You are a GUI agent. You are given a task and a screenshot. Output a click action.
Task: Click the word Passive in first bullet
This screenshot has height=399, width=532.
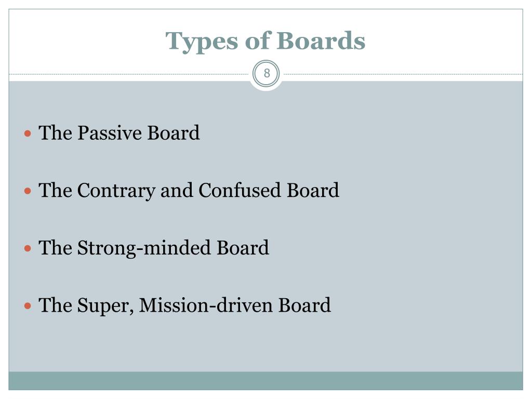click(x=110, y=132)
